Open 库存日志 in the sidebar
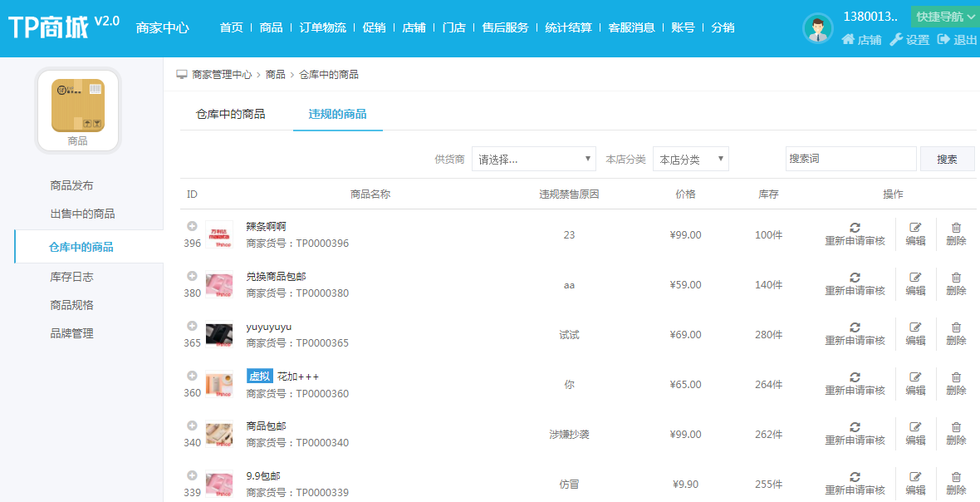 tap(71, 277)
